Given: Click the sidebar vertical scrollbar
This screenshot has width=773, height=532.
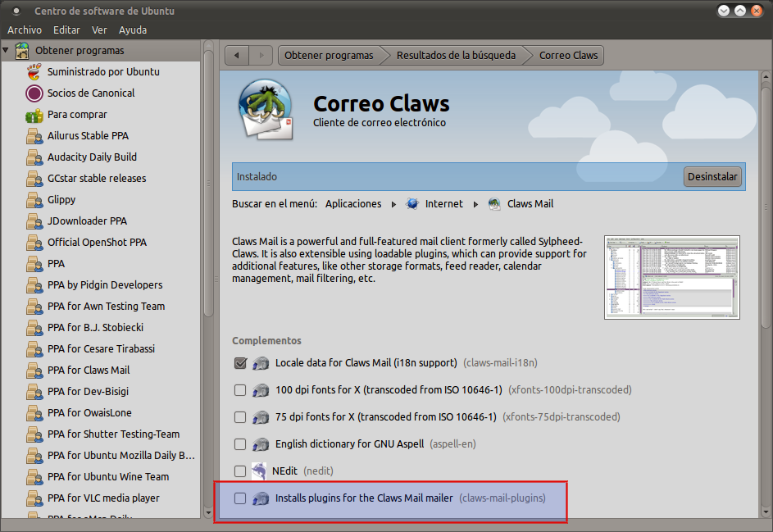Looking at the screenshot, I should click(208, 183).
